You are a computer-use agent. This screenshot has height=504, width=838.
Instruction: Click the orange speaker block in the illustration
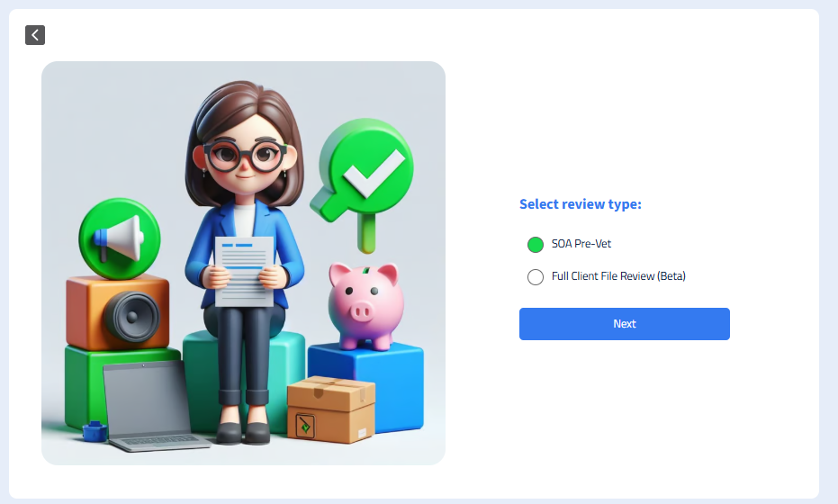[118, 311]
